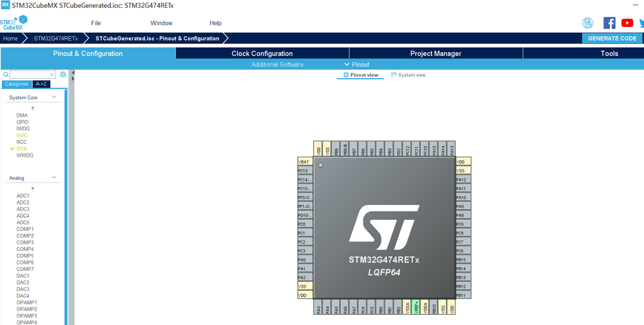The image size is (644, 325).
Task: Click the VSSA pin on chip bottom
Action: 407,307
